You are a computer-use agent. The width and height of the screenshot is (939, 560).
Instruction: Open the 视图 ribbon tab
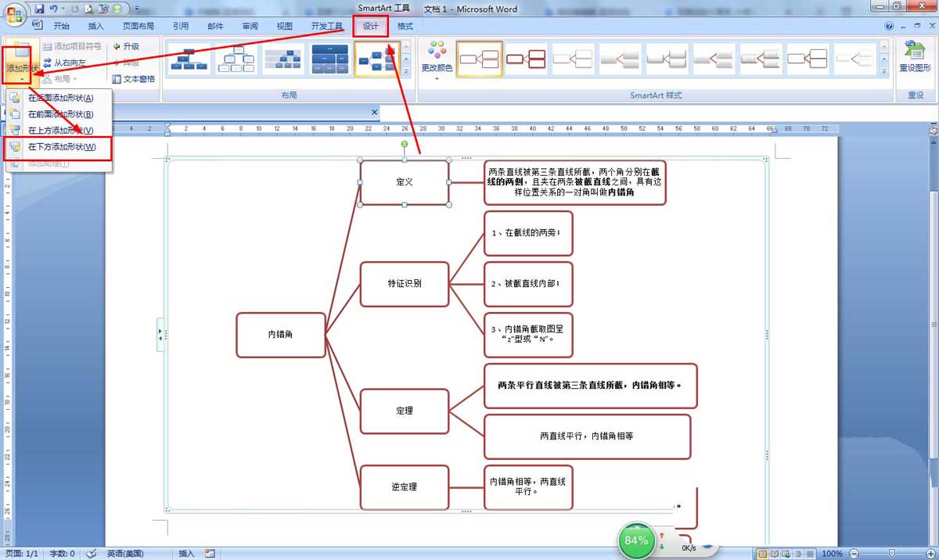[x=284, y=26]
